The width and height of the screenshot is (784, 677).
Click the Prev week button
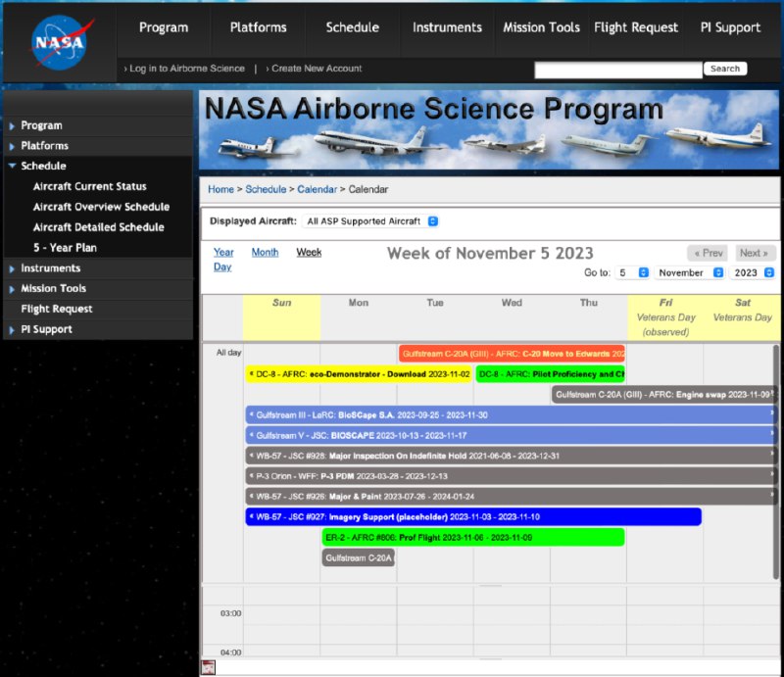pos(708,253)
